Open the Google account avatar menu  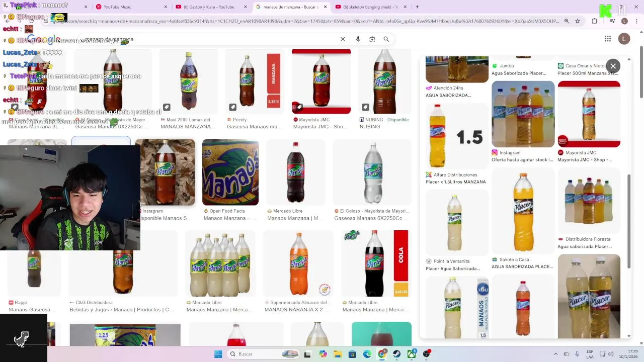pyautogui.click(x=624, y=39)
